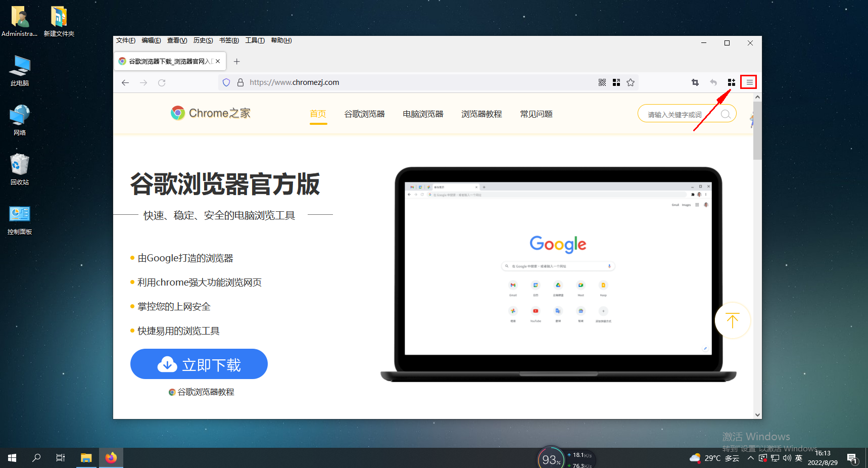The image size is (868, 468).
Task: Click the scrollbar up arrow
Action: click(757, 97)
